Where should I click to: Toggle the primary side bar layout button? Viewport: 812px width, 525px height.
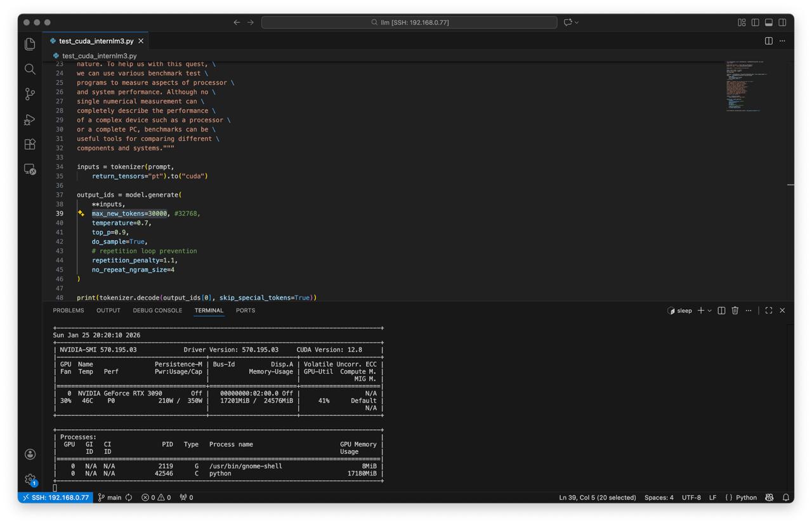755,22
